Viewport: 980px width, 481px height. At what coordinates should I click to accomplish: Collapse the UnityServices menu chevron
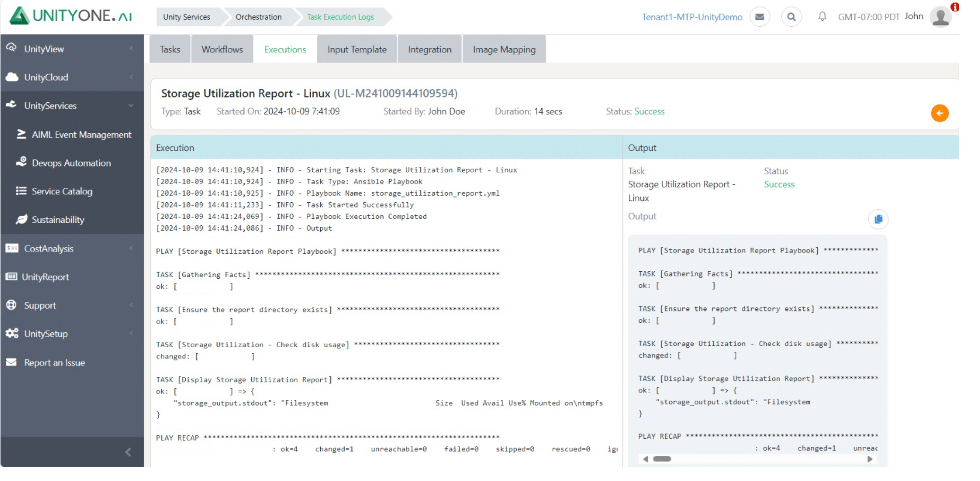131,105
